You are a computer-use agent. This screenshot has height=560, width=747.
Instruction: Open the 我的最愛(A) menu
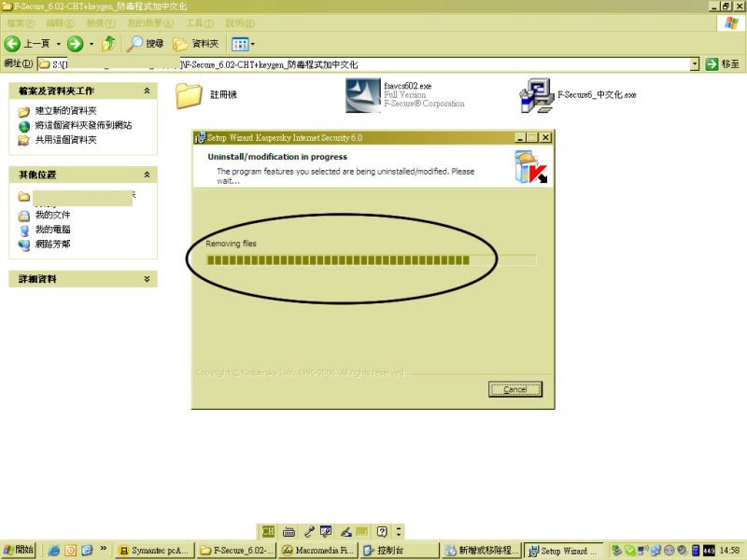[150, 23]
